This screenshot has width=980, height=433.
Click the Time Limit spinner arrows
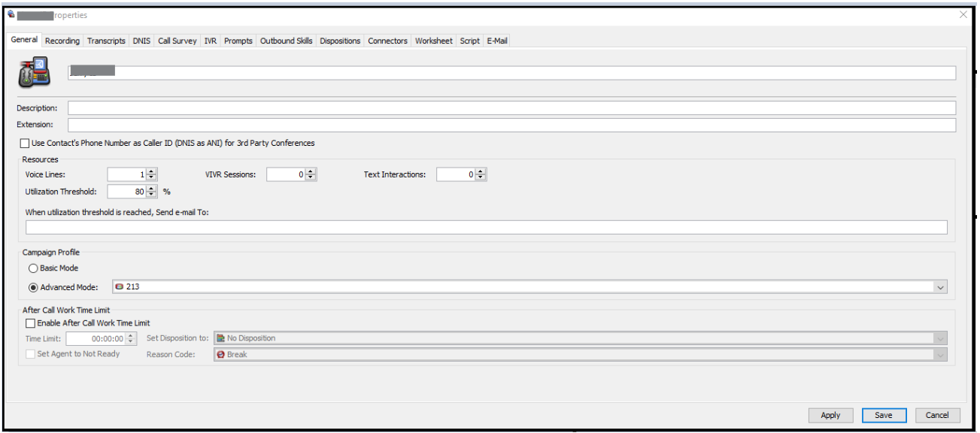click(131, 339)
